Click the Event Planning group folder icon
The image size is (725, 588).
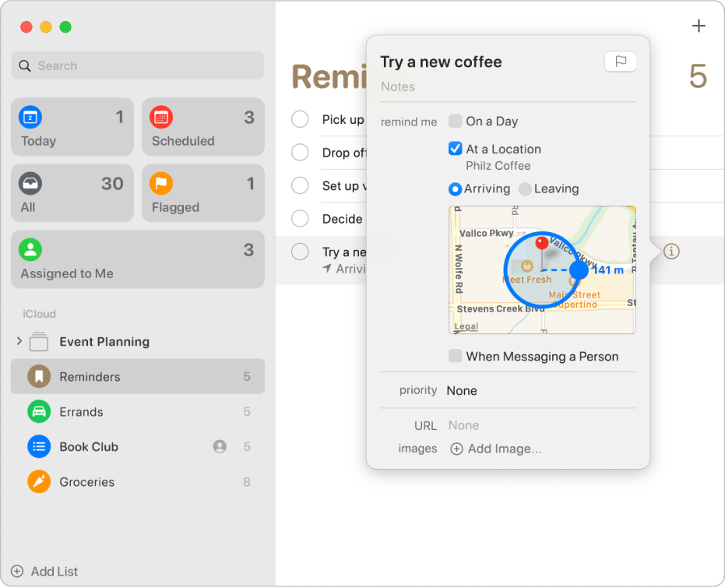(39, 342)
